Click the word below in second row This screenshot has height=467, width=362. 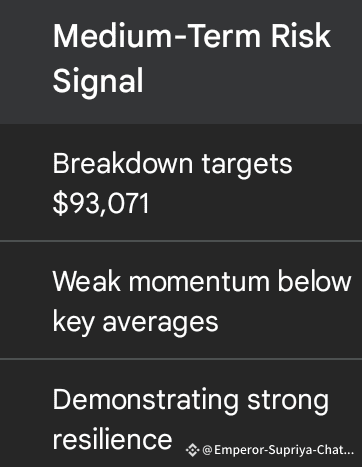click(x=314, y=281)
